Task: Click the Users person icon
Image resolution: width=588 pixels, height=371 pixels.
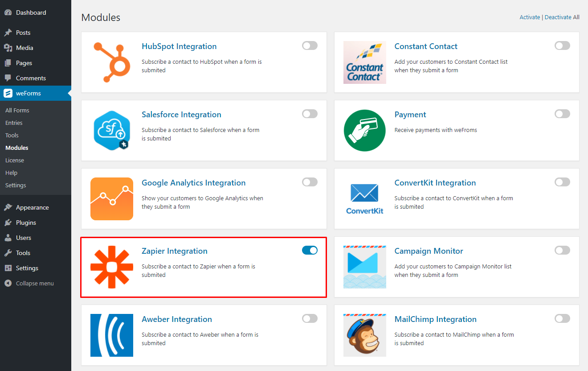Action: point(8,238)
